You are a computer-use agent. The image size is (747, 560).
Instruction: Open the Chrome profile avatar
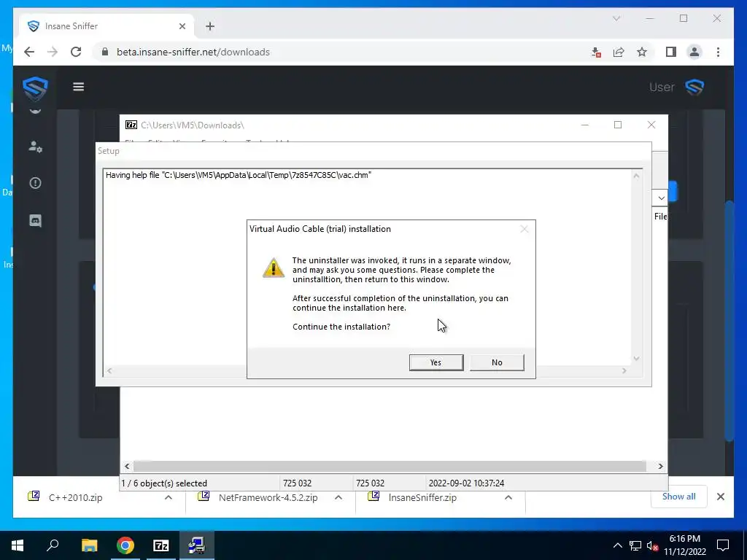coord(694,52)
